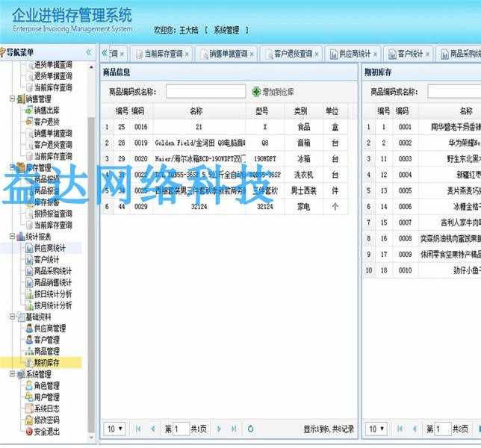Select the Golden Field/金河田 product row
The height and width of the screenshot is (448, 481).
(225, 143)
